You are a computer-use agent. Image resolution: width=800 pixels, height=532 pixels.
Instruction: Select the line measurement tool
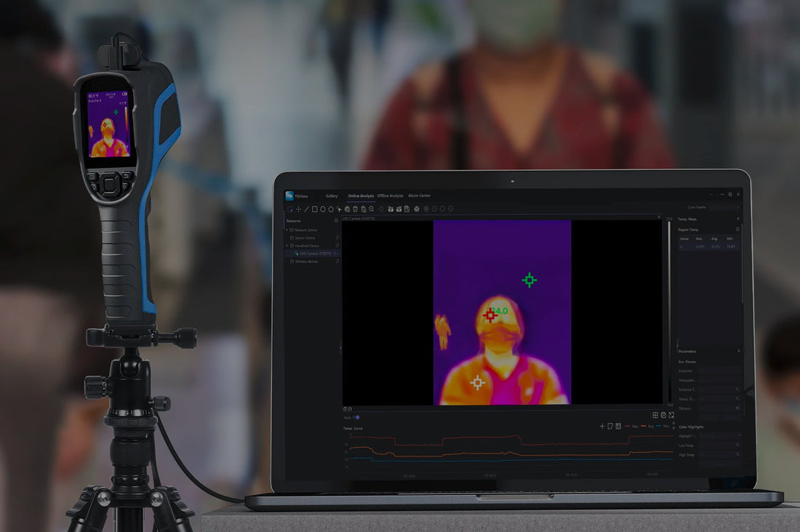pos(306,209)
